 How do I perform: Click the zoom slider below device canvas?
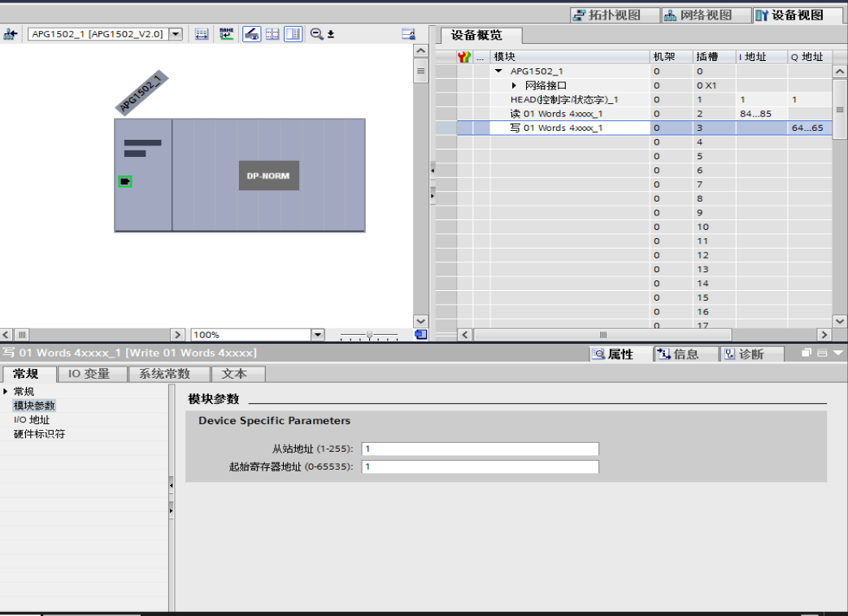click(370, 335)
